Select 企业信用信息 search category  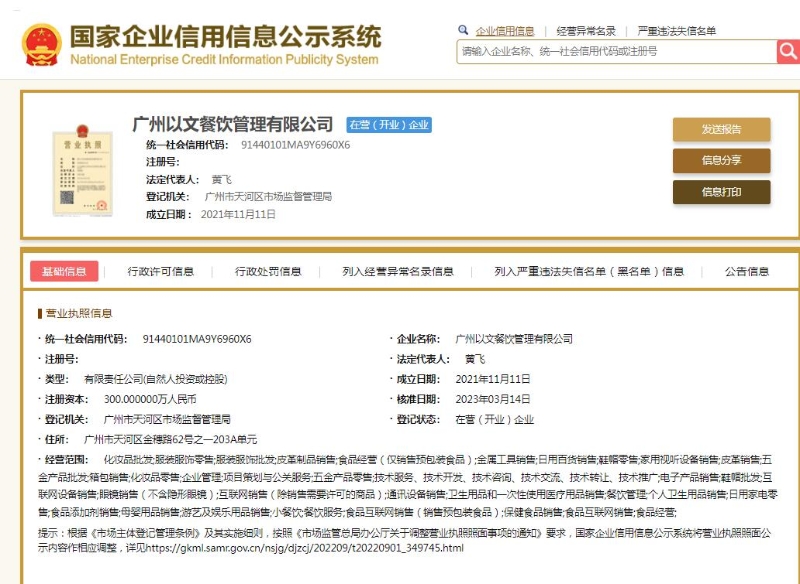[x=504, y=31]
